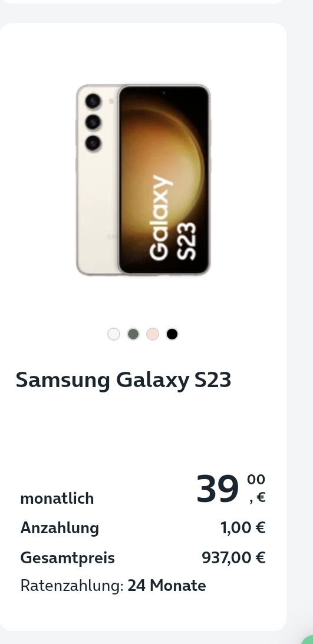Click the Samsung Galaxy S23 title
The width and height of the screenshot is (313, 644).
tap(123, 379)
